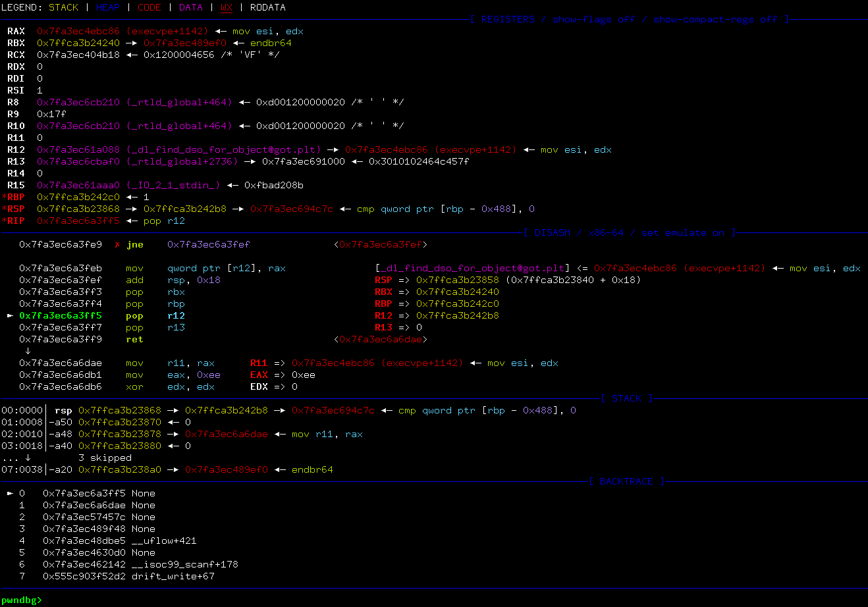Click the red asterisk beside RSP

(x=5, y=209)
